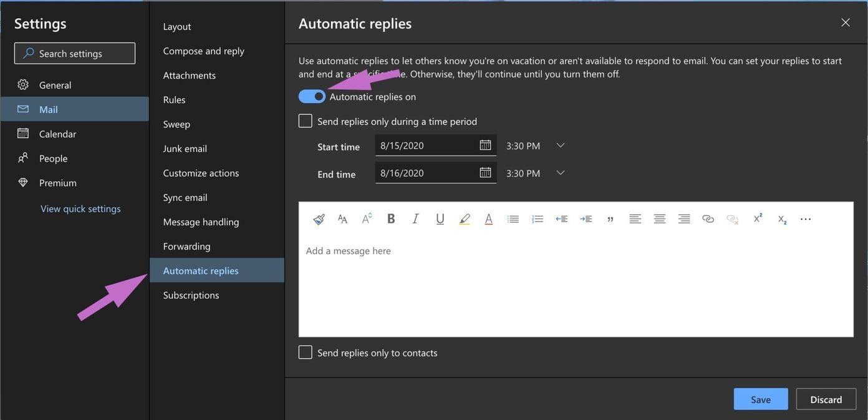Open People settings category
The height and width of the screenshot is (420, 868).
[74, 158]
